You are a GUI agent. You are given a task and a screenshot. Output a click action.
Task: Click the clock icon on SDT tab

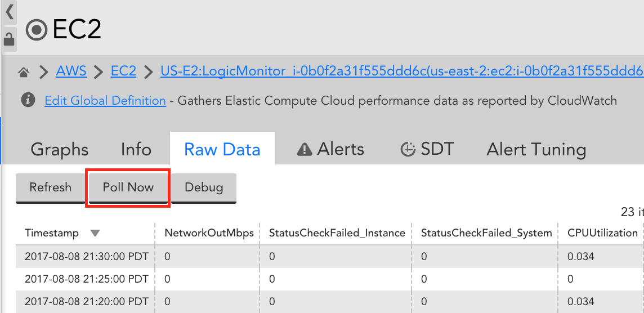click(x=408, y=150)
